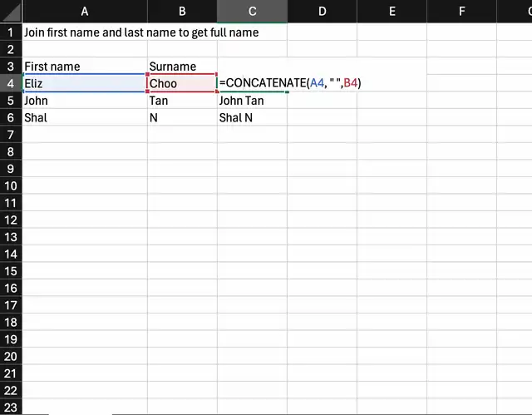
Task: Select column A header
Action: 85,11
